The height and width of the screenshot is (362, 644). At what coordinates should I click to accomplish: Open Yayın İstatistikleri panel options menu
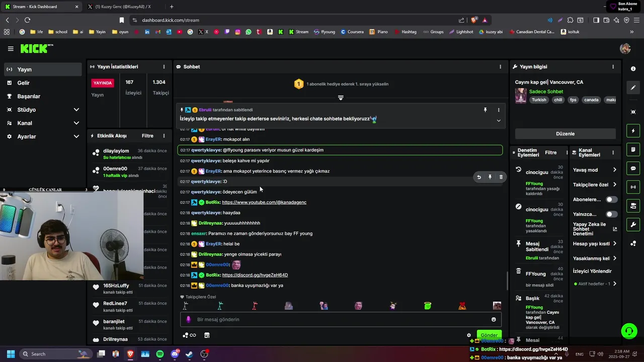coord(164,66)
